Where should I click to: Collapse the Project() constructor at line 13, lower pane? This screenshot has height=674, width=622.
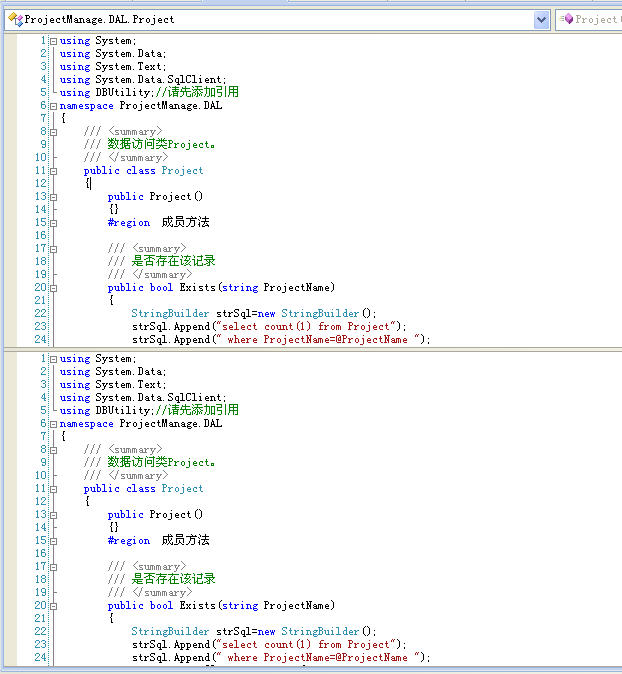[x=53, y=515]
